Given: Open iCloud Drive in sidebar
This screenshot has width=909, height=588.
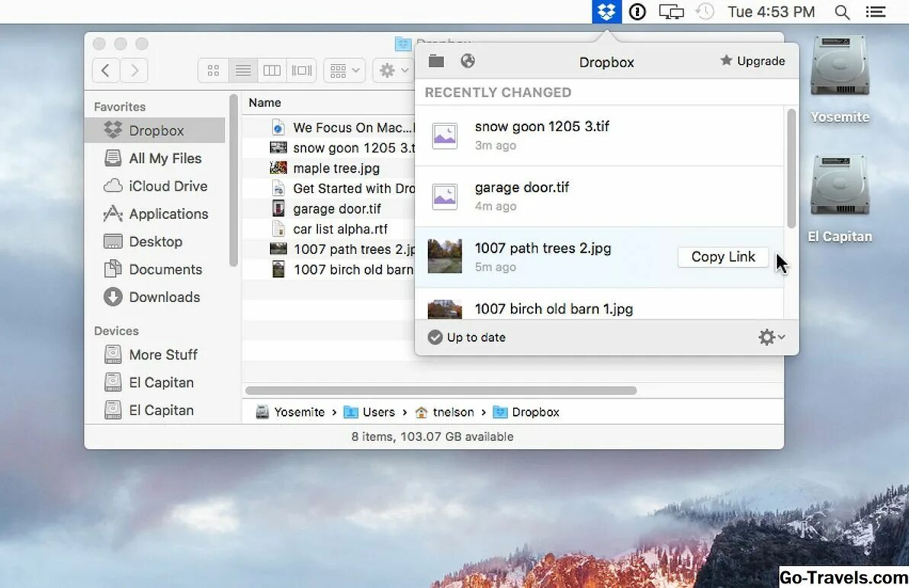Looking at the screenshot, I should tap(155, 186).
